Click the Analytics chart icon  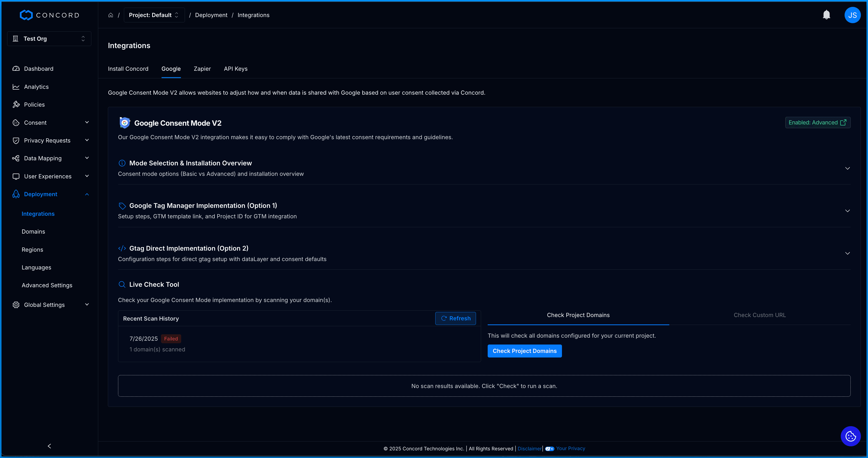tap(16, 87)
